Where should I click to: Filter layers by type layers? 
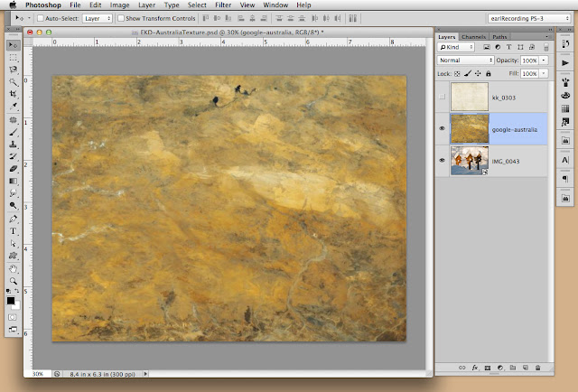[x=508, y=47]
